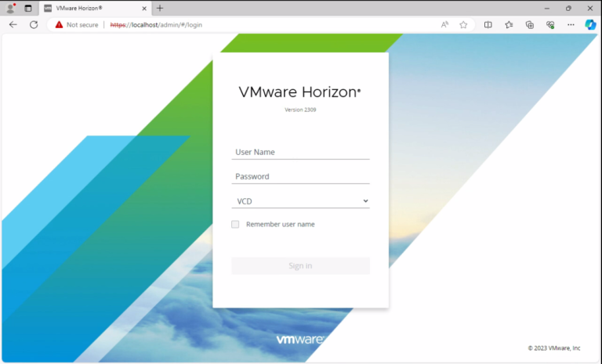The image size is (602, 364).
Task: Reload the page with the refresh icon
Action: 34,24
